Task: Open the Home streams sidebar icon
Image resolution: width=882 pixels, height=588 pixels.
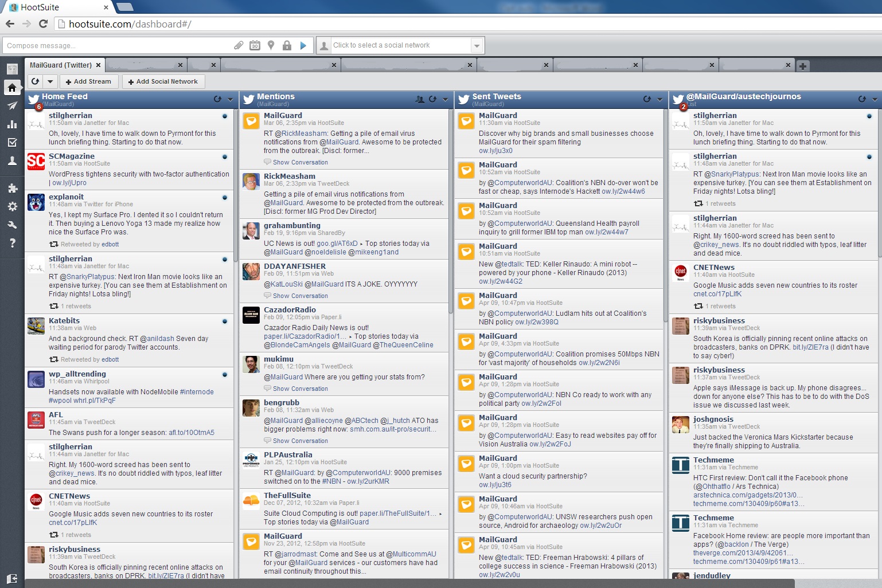Action: point(12,88)
